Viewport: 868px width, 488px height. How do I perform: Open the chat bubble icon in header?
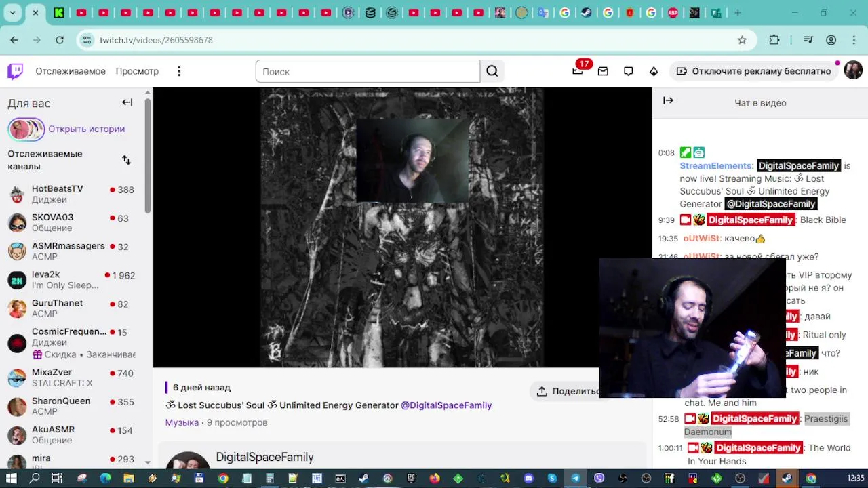click(629, 71)
